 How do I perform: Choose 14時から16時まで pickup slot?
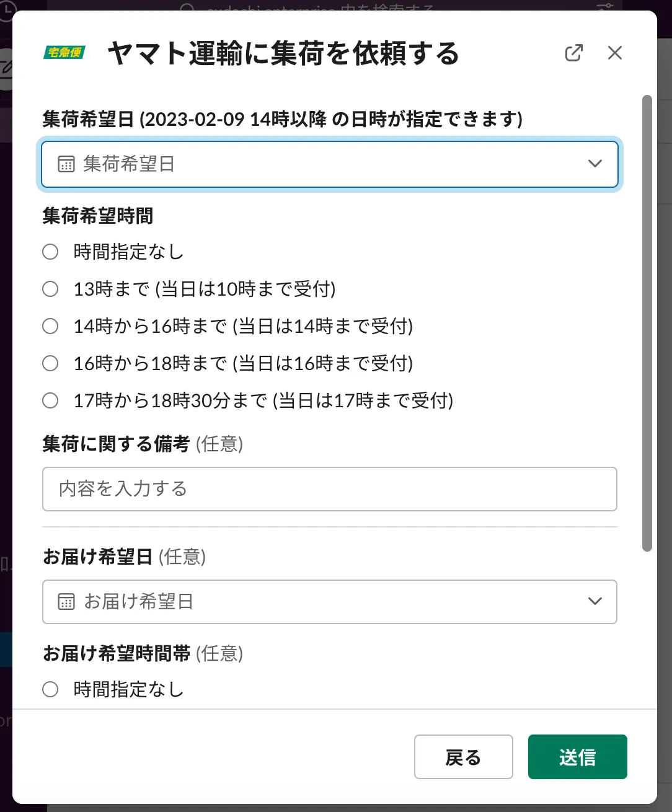tap(50, 326)
